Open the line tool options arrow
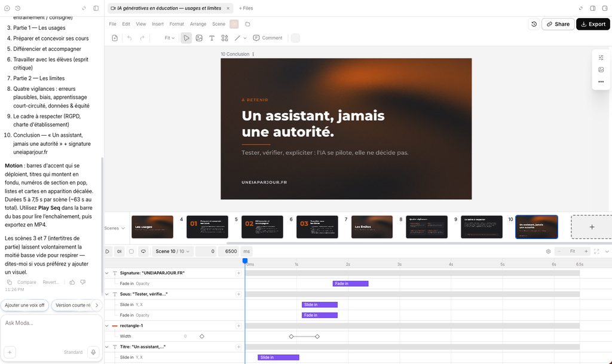This screenshot has width=612, height=364. (x=245, y=38)
